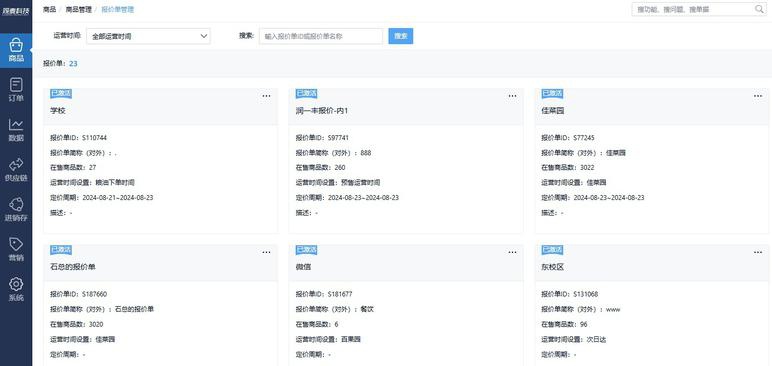Click 在售商品数 96 on the 东校区 card
Image resolution: width=772 pixels, height=366 pixels.
[x=583, y=324]
